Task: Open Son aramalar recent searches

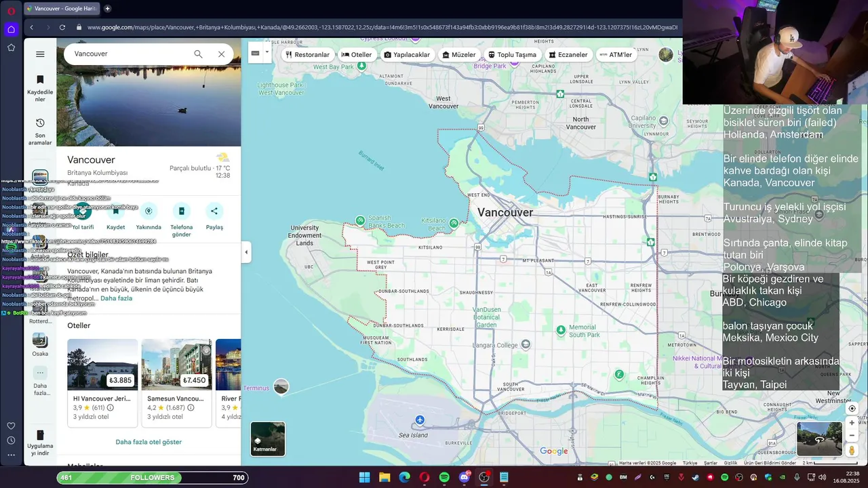Action: pos(40,131)
